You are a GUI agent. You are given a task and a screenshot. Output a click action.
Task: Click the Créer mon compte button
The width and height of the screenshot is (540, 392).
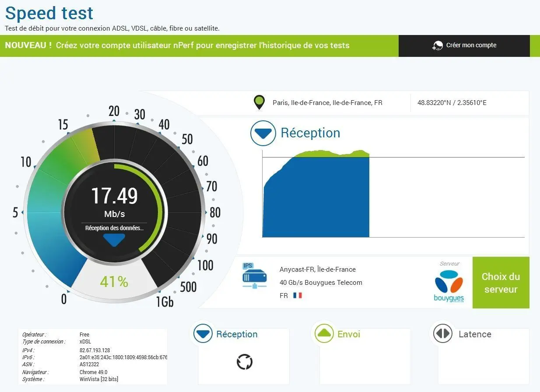click(x=464, y=45)
